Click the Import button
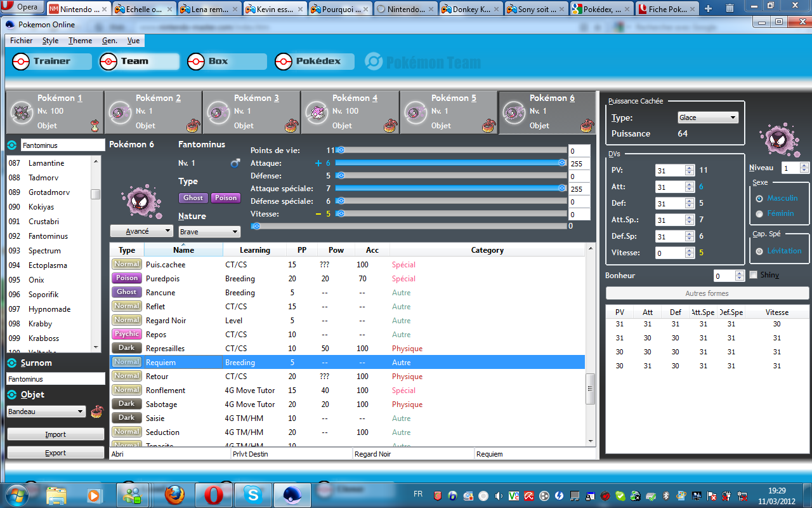This screenshot has width=812, height=508. 56,434
